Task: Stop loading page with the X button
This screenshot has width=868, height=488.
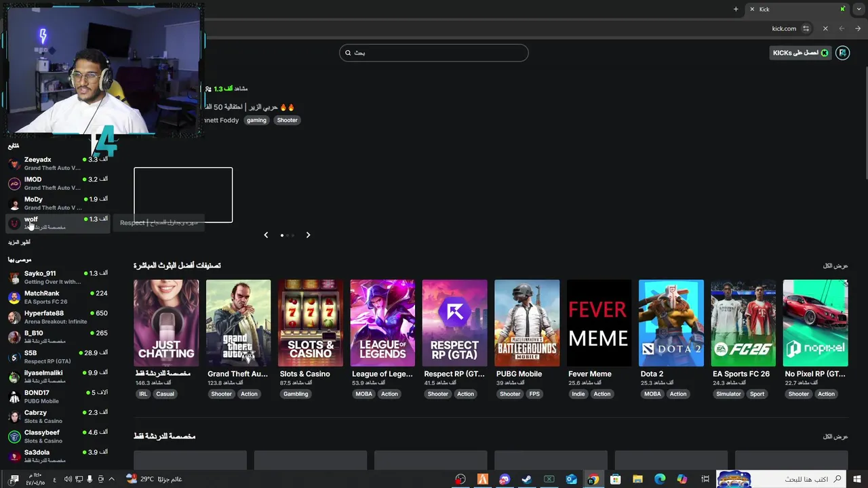Action: 825,28
